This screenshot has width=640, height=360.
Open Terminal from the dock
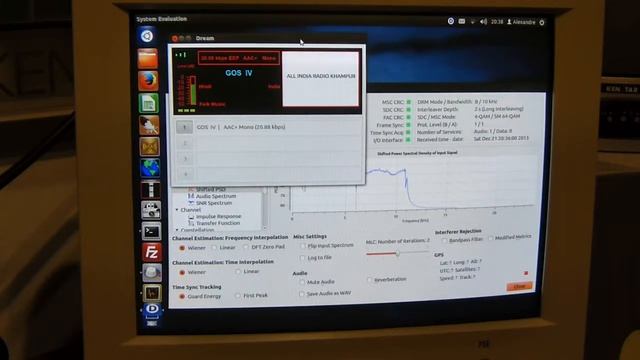click(x=151, y=231)
